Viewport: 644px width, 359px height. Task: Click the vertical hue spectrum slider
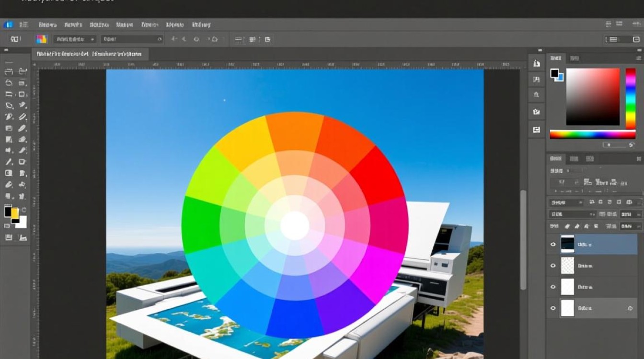631,98
